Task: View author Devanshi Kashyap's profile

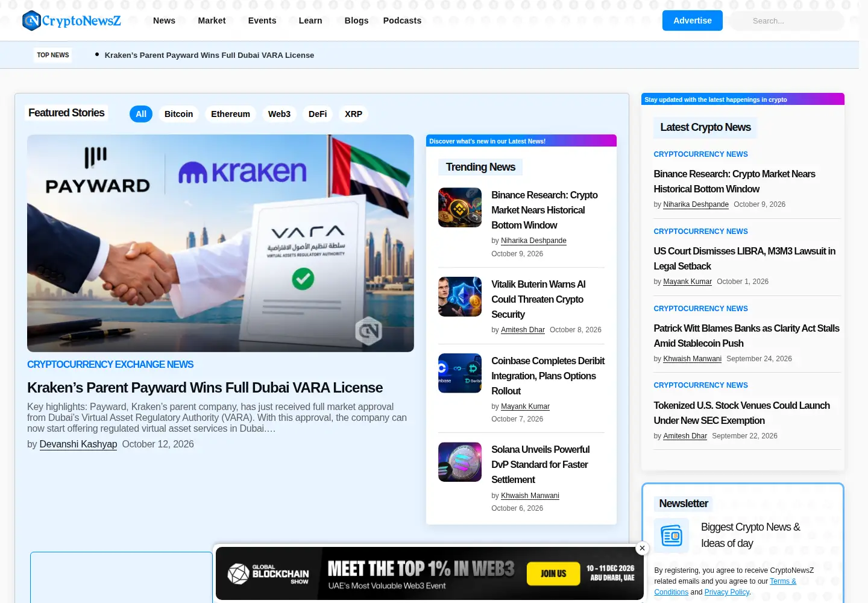Action: 78,444
